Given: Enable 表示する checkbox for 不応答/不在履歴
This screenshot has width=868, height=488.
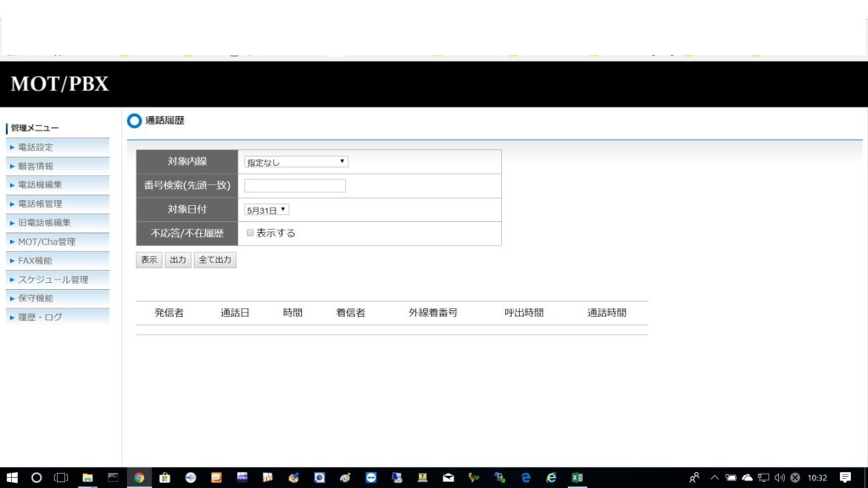Looking at the screenshot, I should click(x=250, y=233).
